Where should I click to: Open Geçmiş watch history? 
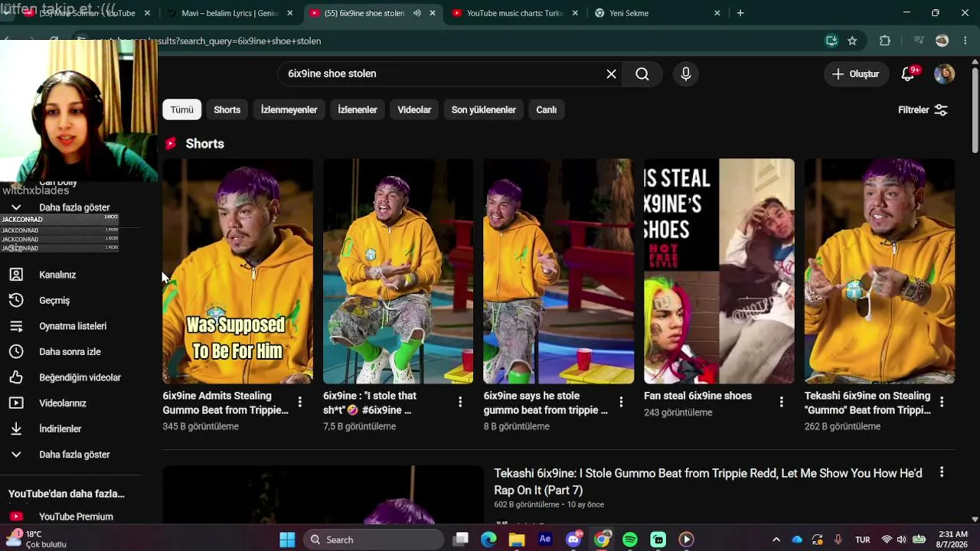click(54, 301)
